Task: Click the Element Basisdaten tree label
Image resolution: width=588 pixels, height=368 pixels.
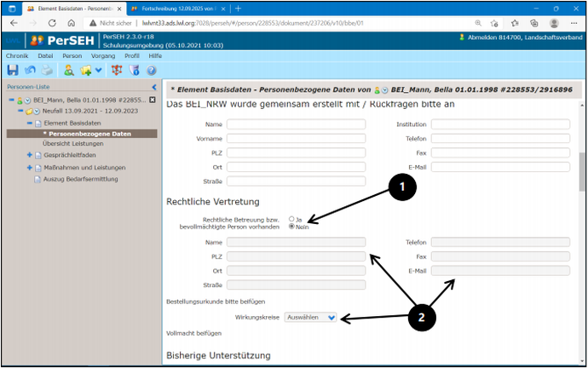Action: tap(72, 123)
